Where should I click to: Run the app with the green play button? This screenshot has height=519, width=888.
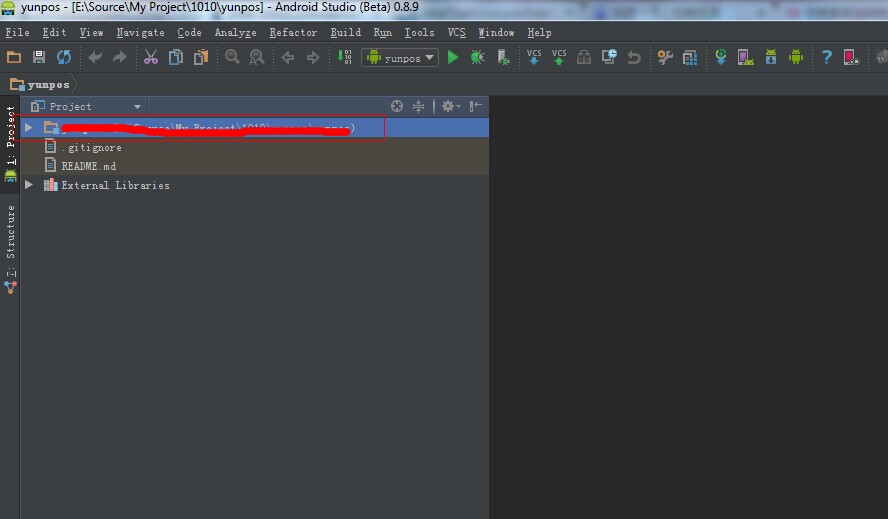point(452,57)
